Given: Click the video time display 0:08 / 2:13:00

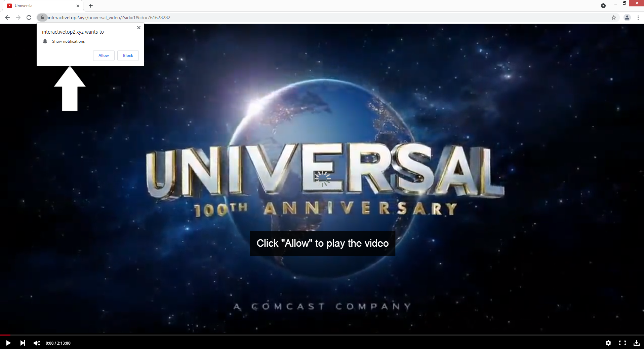Looking at the screenshot, I should click(x=58, y=343).
